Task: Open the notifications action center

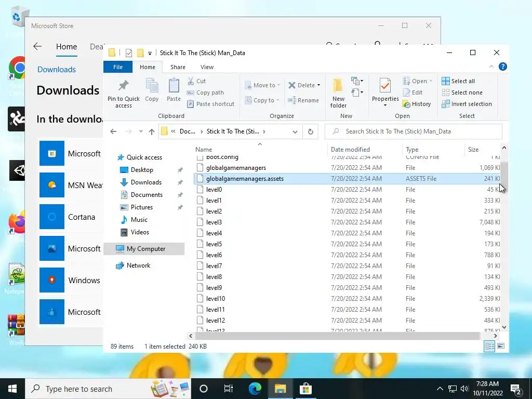Action: tap(515, 389)
